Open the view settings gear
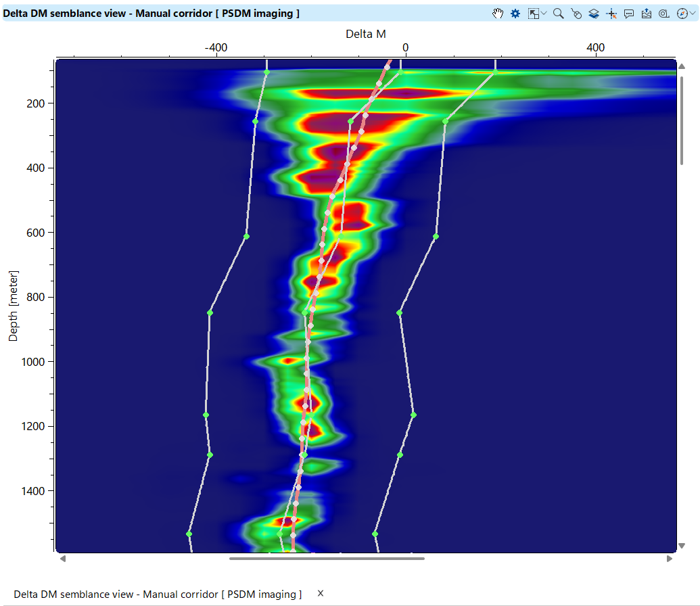This screenshot has height=606, width=700. 515,14
